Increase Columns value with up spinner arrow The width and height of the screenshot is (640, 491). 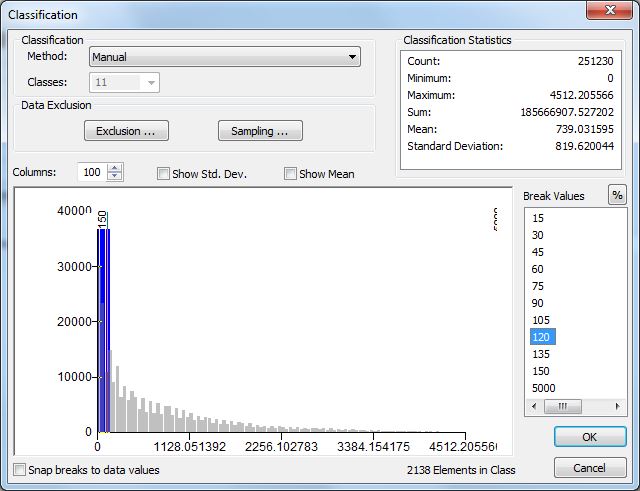[x=115, y=168]
